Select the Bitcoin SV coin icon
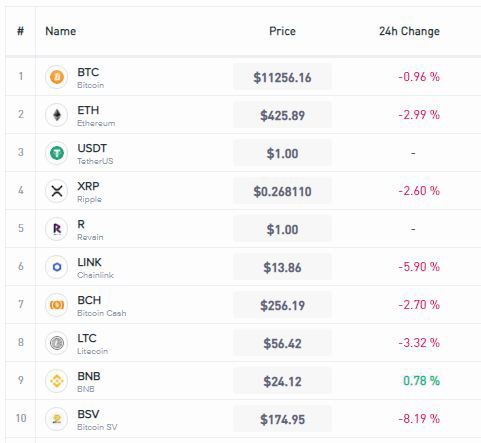 click(57, 419)
